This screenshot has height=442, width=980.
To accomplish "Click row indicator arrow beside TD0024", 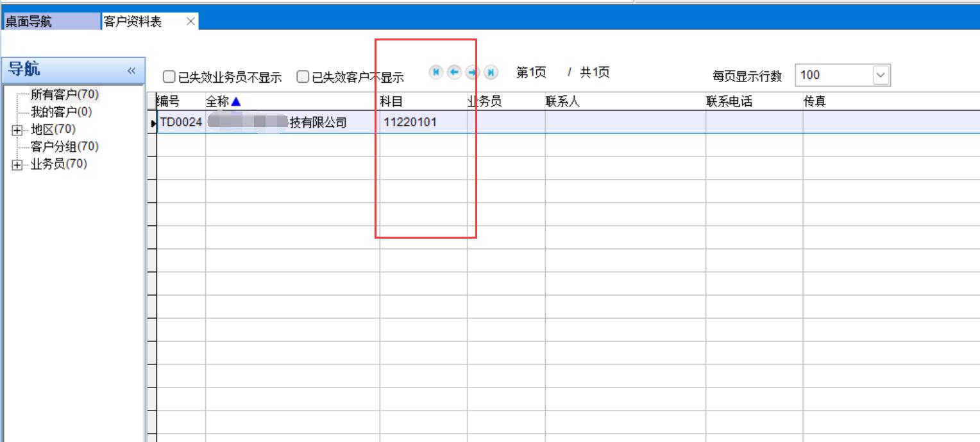I will click(153, 123).
